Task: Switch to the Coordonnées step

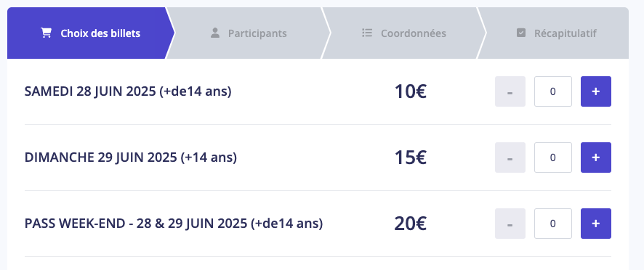Action: pos(403,33)
